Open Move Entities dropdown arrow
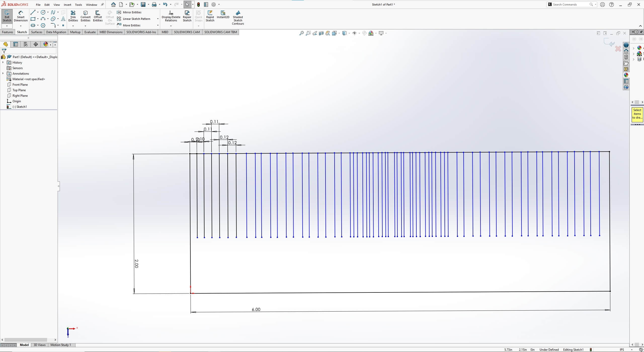 pyautogui.click(x=158, y=25)
